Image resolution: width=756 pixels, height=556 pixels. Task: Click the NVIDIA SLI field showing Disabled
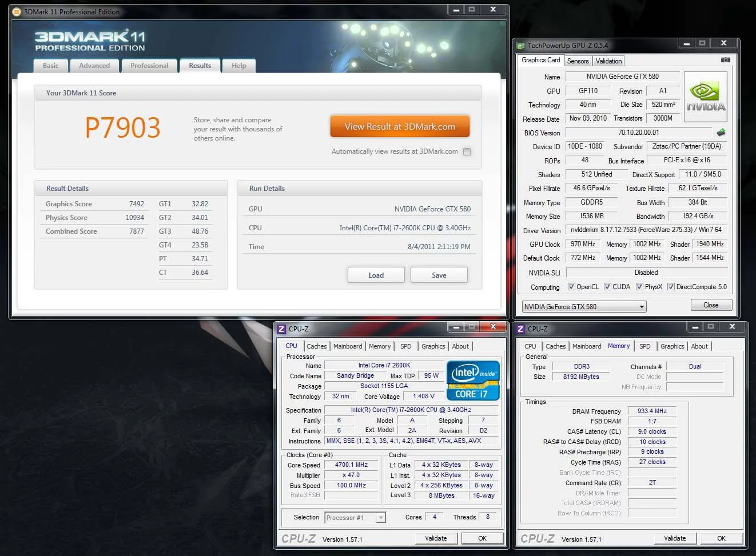coord(646,273)
